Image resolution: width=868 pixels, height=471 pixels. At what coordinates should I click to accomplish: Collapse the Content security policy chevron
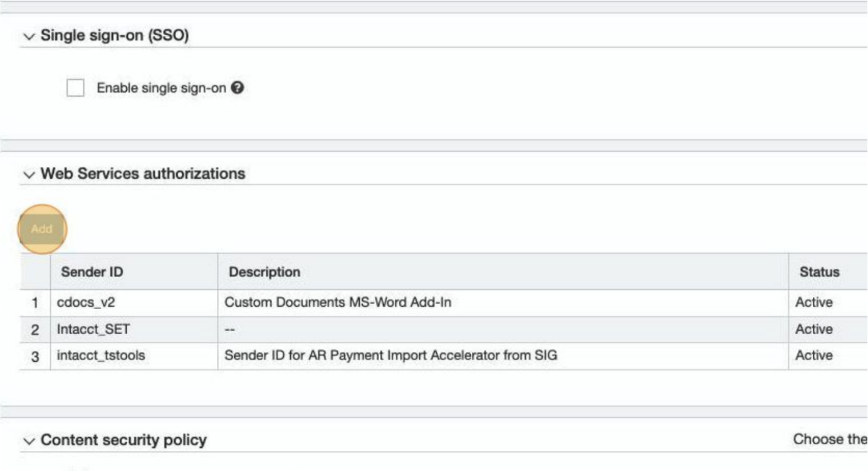pyautogui.click(x=29, y=441)
